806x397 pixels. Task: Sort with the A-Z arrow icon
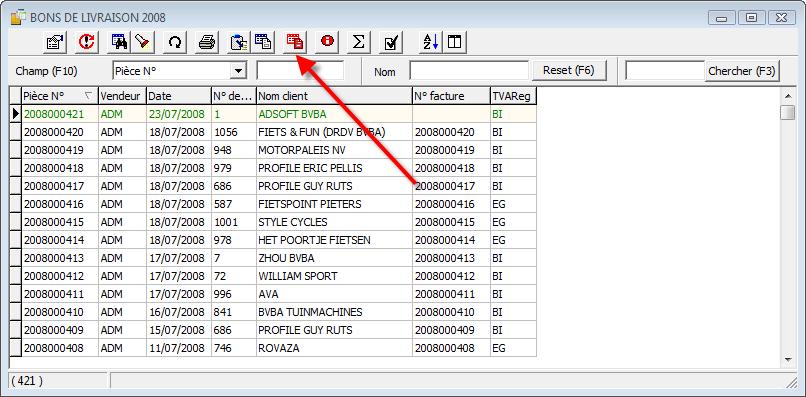[x=431, y=42]
